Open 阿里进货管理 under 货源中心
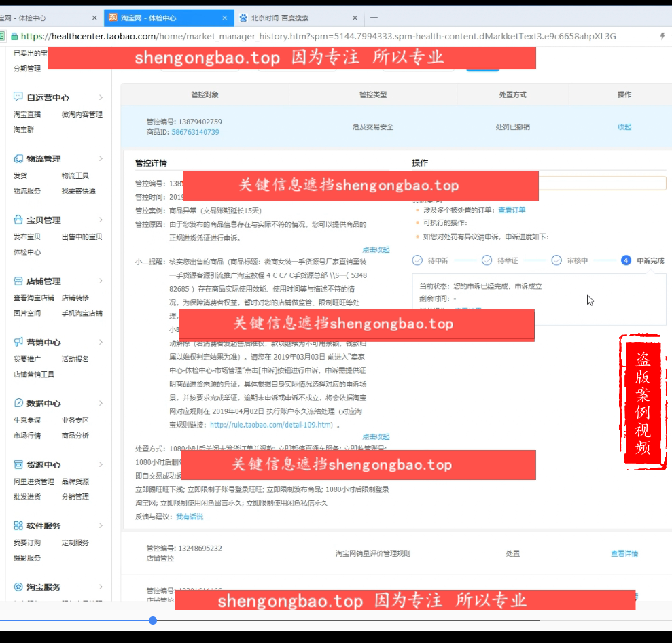This screenshot has width=672, height=643. [x=34, y=481]
